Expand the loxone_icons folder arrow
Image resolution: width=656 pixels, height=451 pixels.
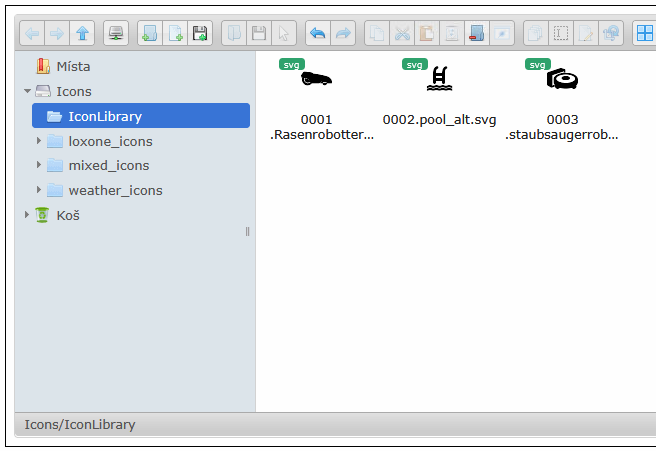coord(39,141)
